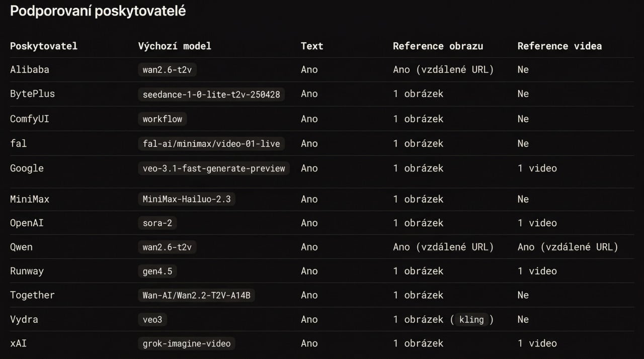This screenshot has width=644, height=359.
Task: Click the "workflow" code chip for ComfyUI
Action: [x=162, y=119]
